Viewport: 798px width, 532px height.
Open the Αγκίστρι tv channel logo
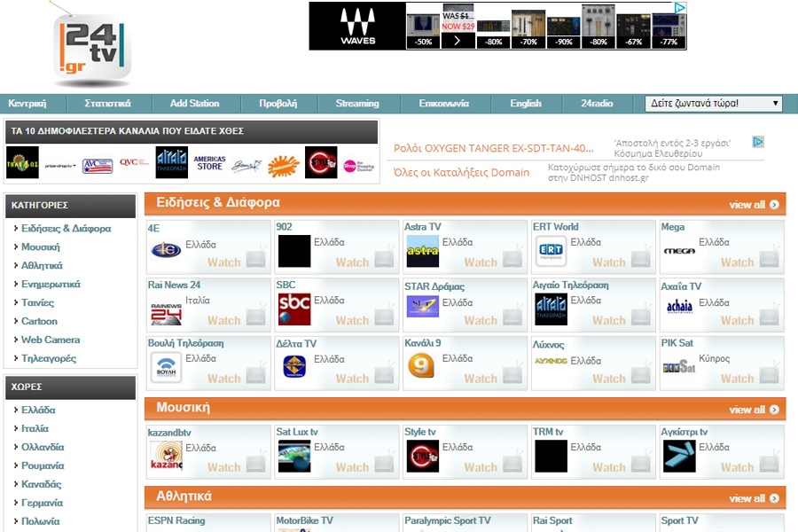(x=679, y=456)
